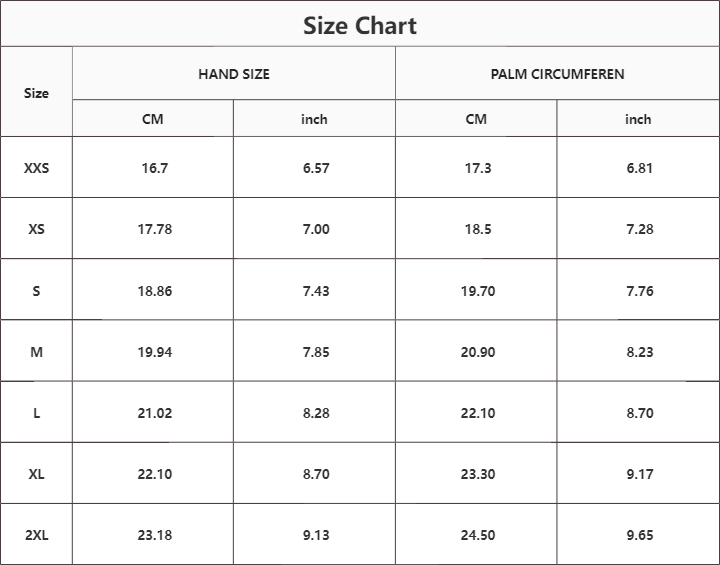This screenshot has height=565, width=720.
Task: Click the XL size row label
Action: coord(36,474)
